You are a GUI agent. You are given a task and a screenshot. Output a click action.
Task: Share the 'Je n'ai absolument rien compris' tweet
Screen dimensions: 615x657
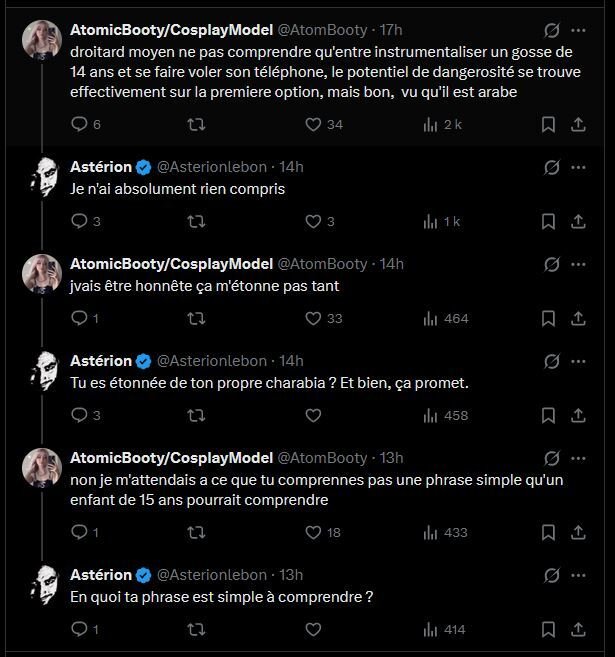click(578, 221)
